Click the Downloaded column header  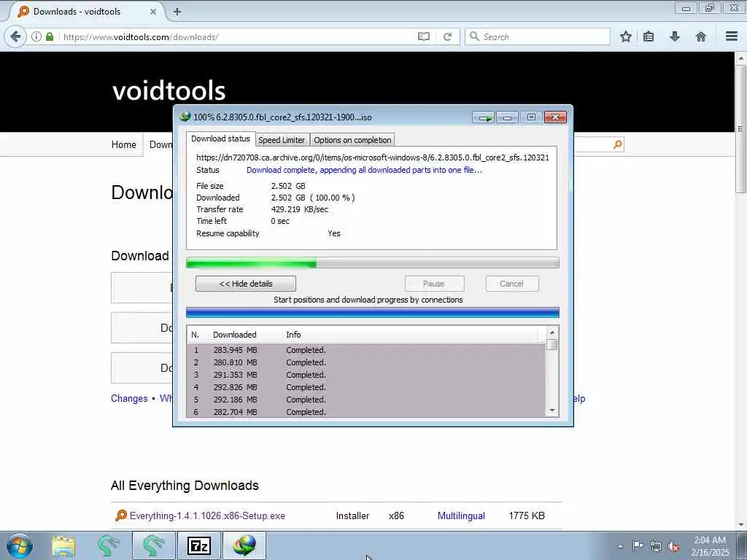234,335
